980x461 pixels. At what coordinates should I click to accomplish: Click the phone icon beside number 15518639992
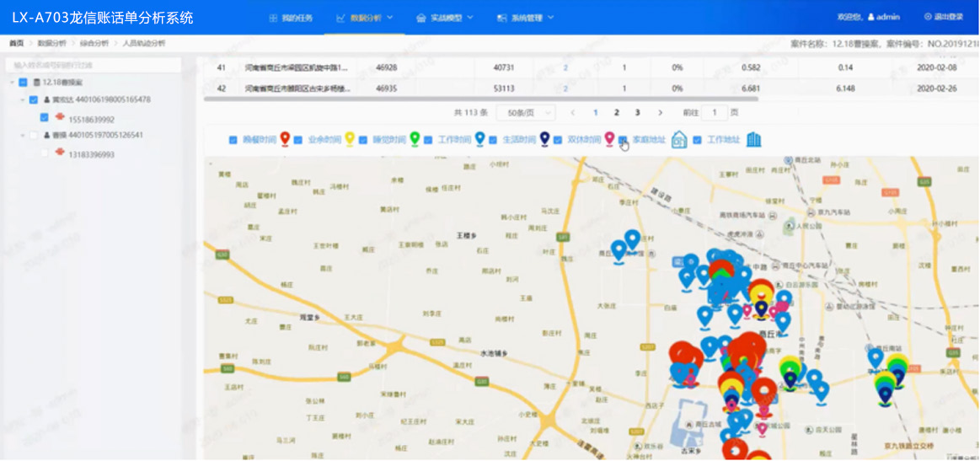click(60, 118)
